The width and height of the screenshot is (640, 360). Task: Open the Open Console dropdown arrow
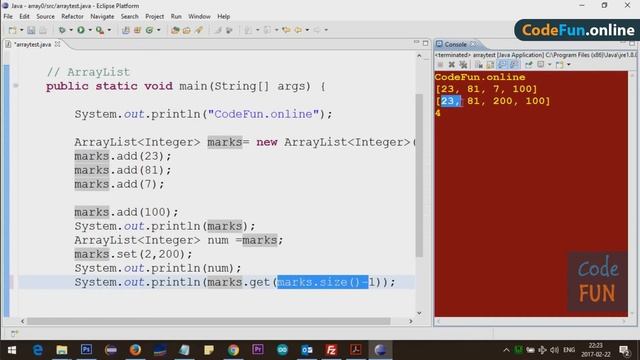coord(569,64)
